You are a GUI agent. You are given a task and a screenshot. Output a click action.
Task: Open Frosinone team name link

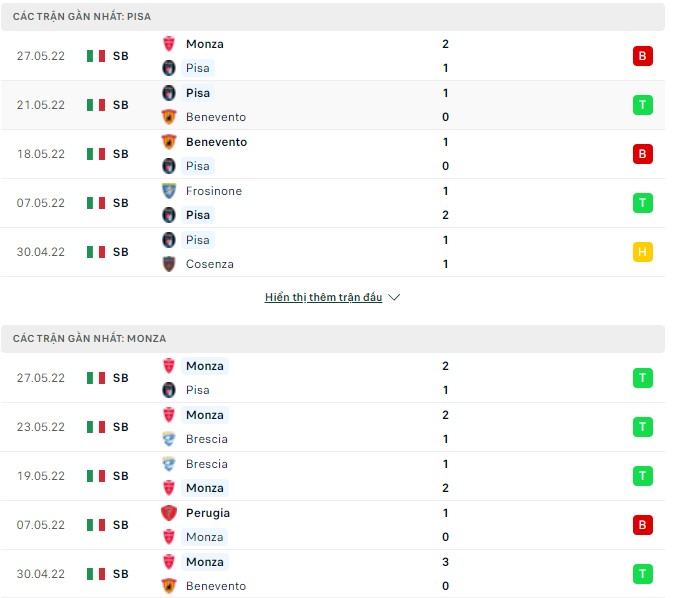(213, 191)
